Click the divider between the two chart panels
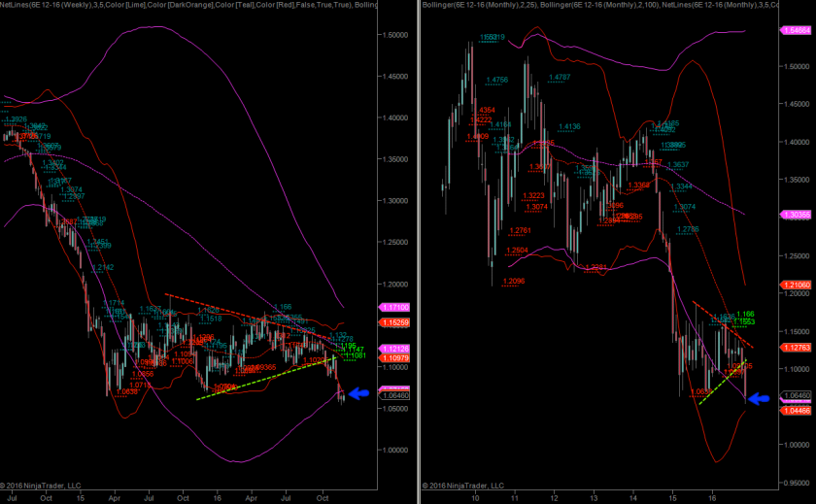This screenshot has height=504, width=816. click(x=415, y=252)
